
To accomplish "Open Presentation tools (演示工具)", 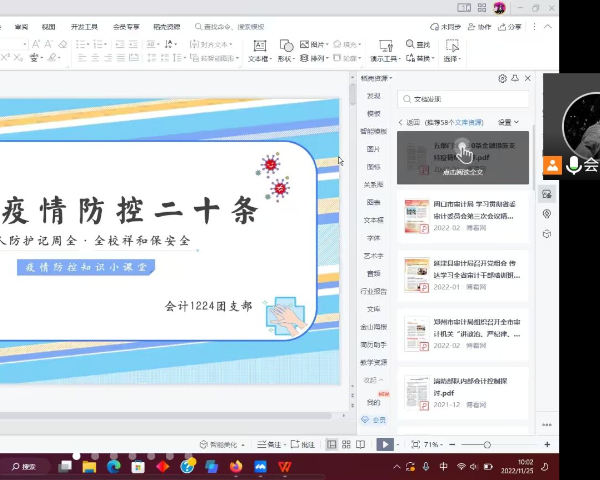I will point(385,51).
